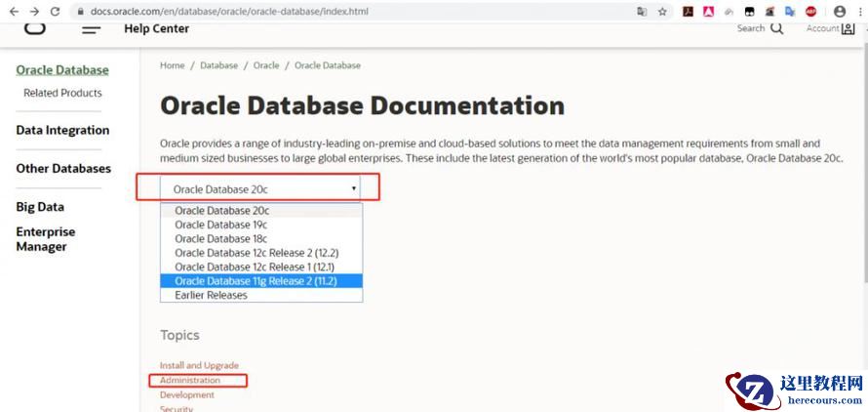The height and width of the screenshot is (412, 868).
Task: Collapse the Oracle Database 20c version dropdown
Action: coord(260,189)
